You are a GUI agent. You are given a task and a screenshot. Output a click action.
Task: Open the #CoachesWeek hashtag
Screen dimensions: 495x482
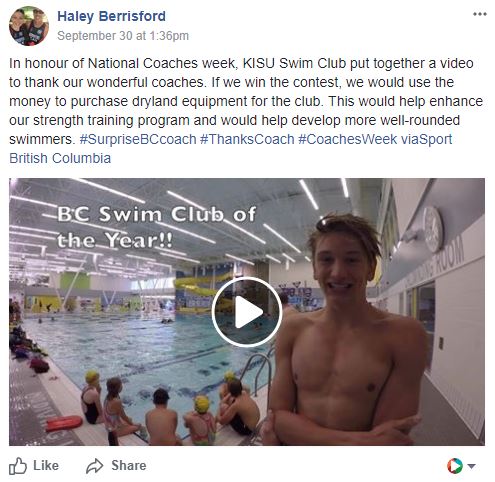click(348, 139)
